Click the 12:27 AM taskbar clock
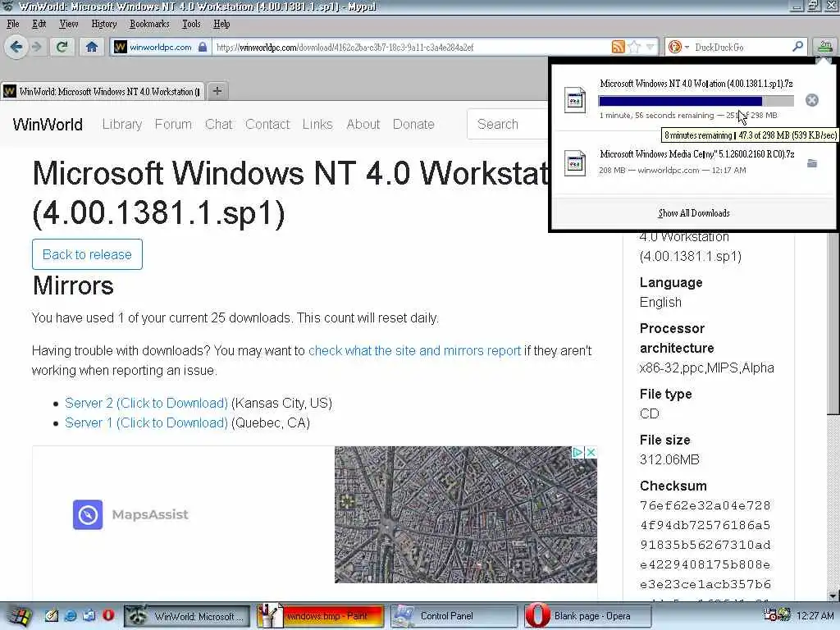Viewport: 840px width, 630px height. pos(815,616)
